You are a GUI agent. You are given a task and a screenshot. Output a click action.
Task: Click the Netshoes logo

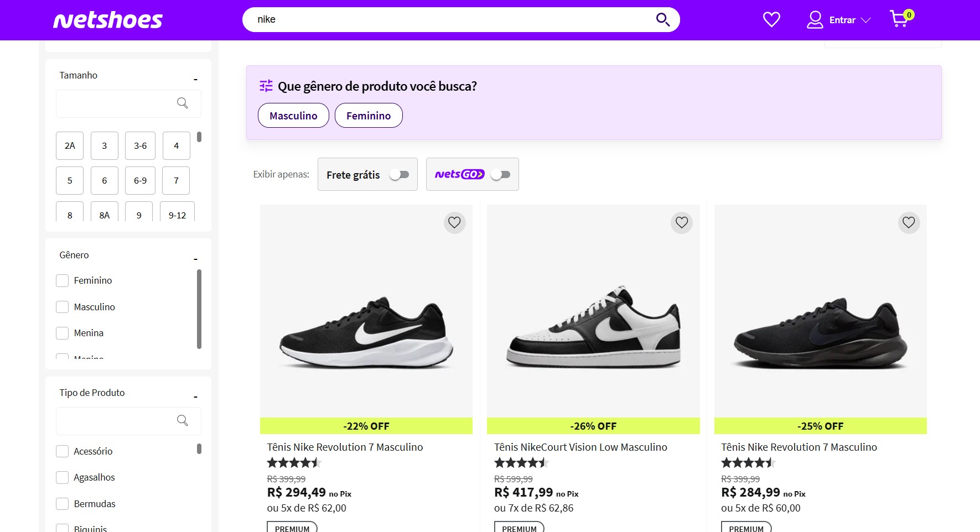coord(108,20)
